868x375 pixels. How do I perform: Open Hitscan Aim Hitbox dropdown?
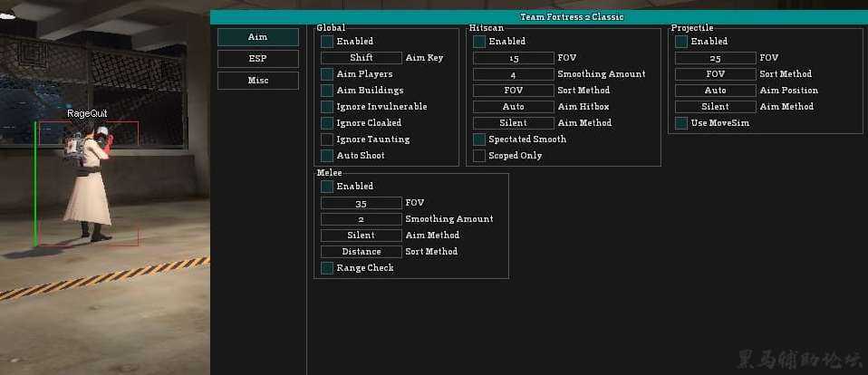514,107
